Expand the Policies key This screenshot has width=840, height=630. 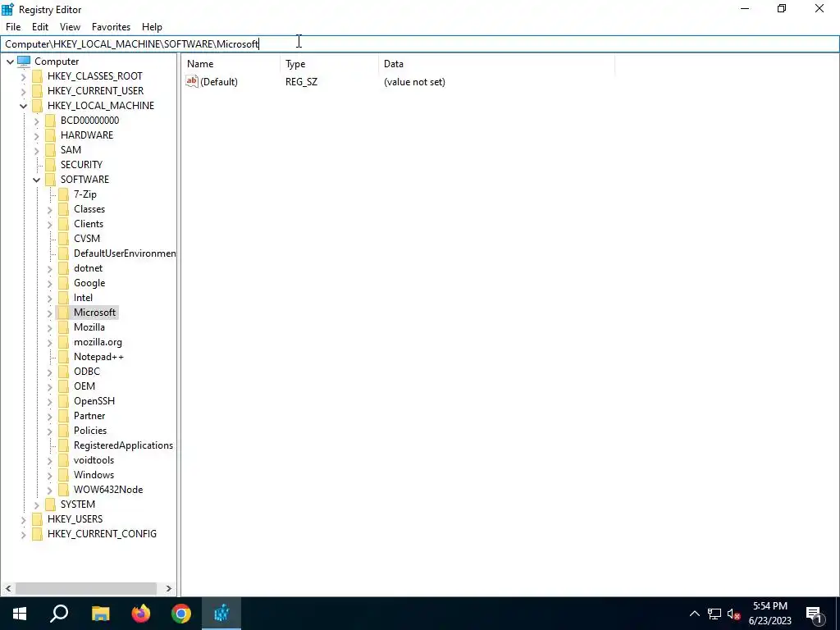coord(50,431)
